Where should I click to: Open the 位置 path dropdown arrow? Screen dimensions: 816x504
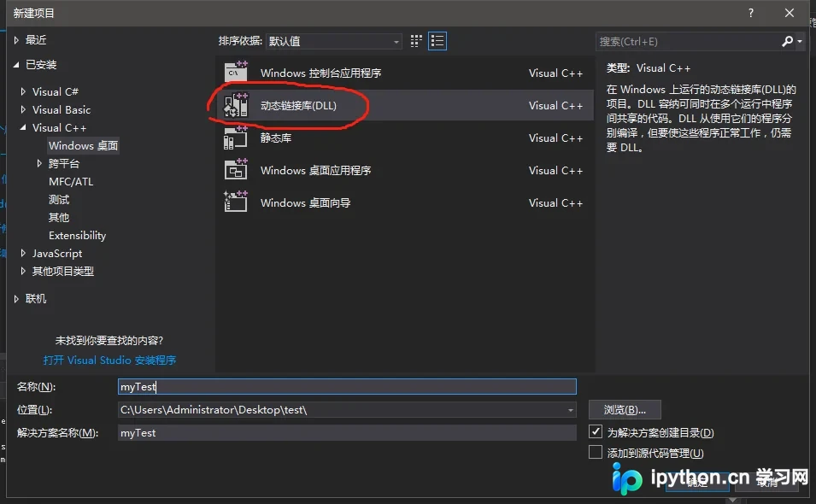(x=571, y=410)
